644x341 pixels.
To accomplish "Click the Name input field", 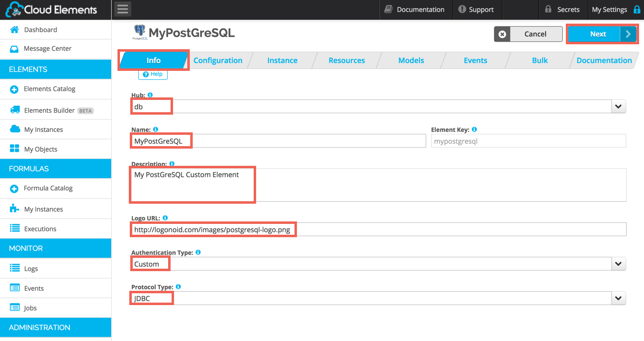I will (x=278, y=141).
